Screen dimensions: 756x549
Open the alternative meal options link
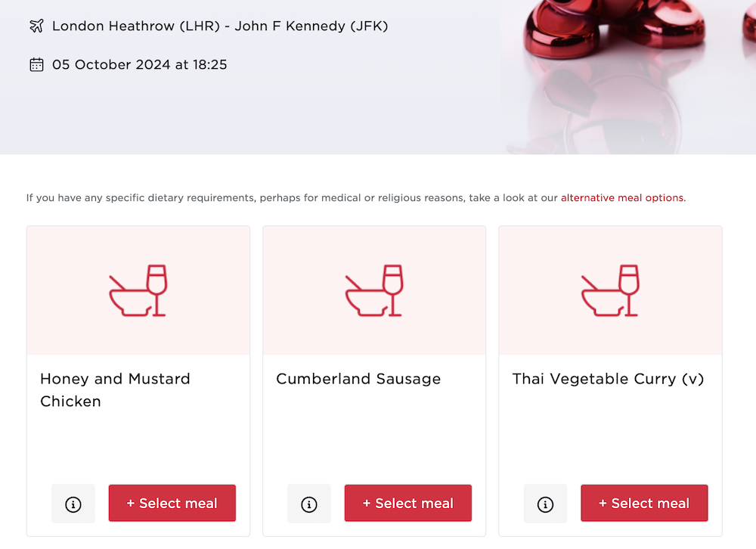click(623, 198)
